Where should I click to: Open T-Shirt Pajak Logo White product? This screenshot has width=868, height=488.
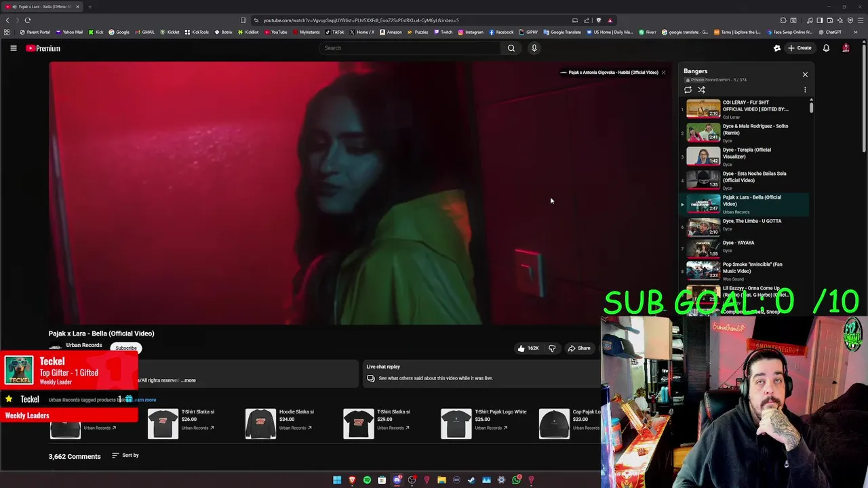click(x=484, y=424)
